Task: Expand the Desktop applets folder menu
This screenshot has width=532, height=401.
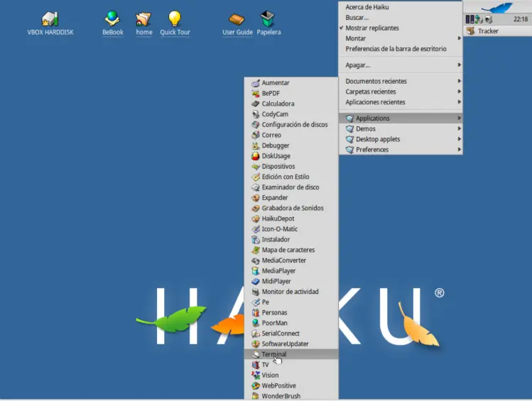Action: (x=401, y=139)
